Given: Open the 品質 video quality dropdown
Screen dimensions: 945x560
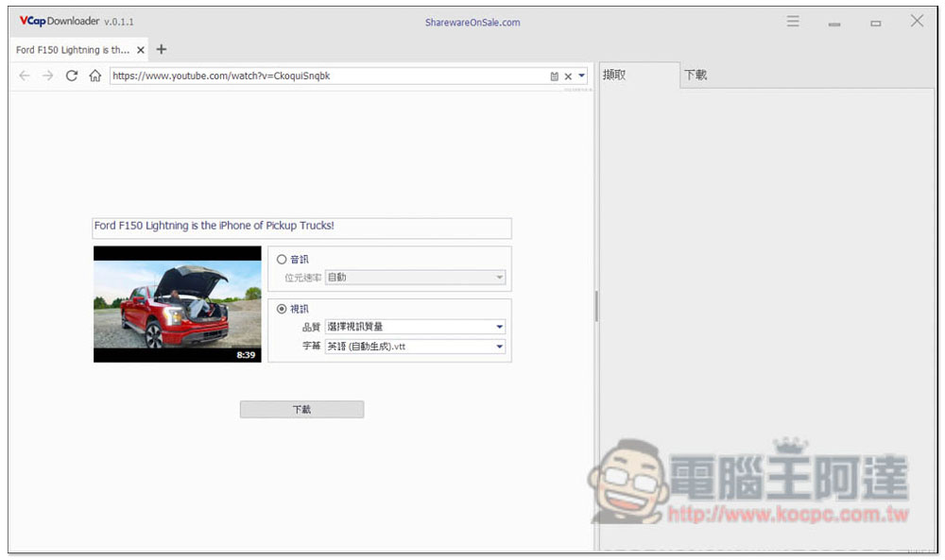Looking at the screenshot, I should [415, 327].
